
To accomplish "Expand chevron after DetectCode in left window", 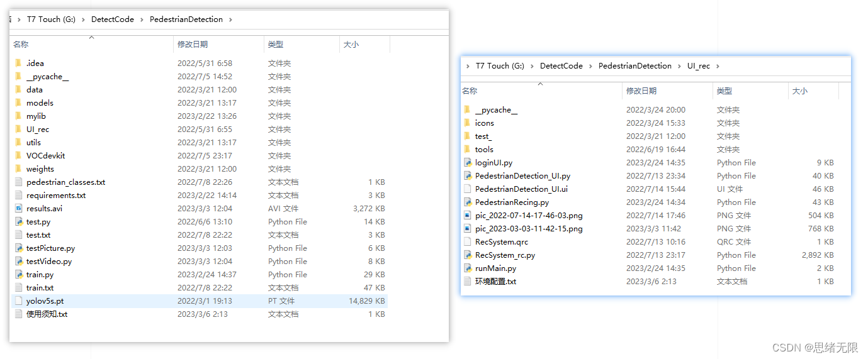I will [x=142, y=19].
